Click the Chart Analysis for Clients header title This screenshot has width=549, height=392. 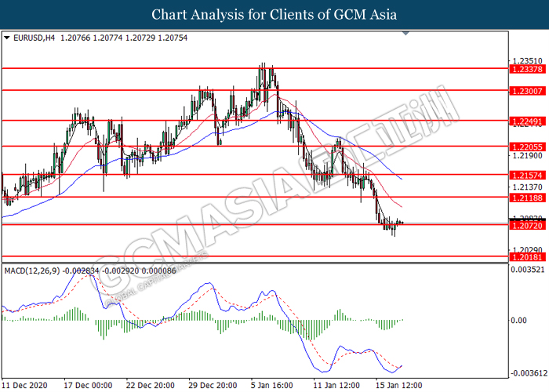point(274,14)
